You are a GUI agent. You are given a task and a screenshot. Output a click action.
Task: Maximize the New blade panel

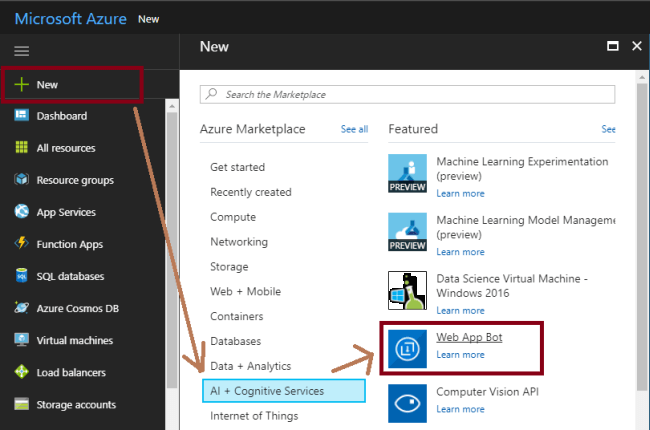(612, 46)
